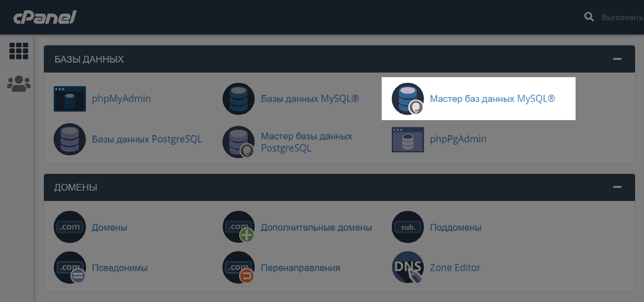644x302 pixels.
Task: Open the Поддомены link
Action: (x=455, y=228)
